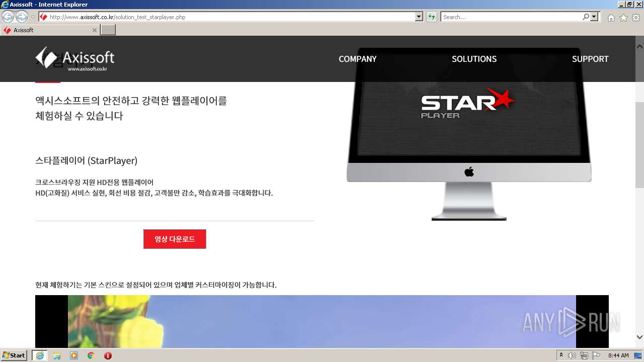Click the 8:44 AM system clock

(x=618, y=355)
